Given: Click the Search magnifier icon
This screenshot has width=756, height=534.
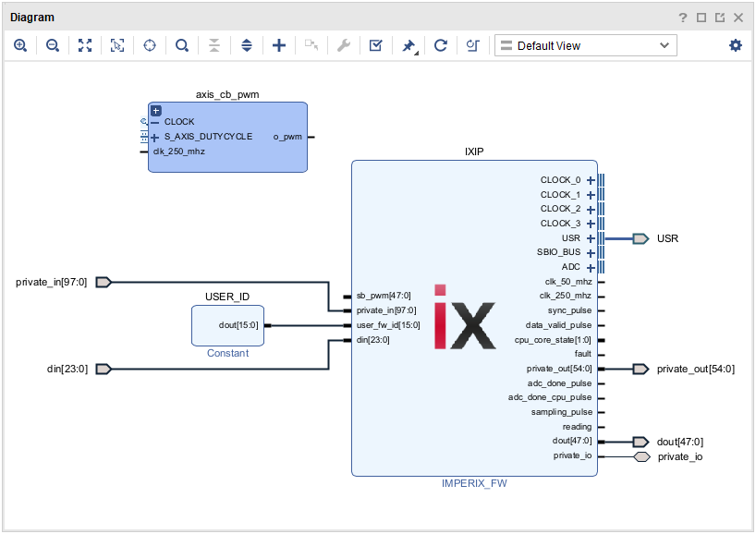Looking at the screenshot, I should (182, 45).
